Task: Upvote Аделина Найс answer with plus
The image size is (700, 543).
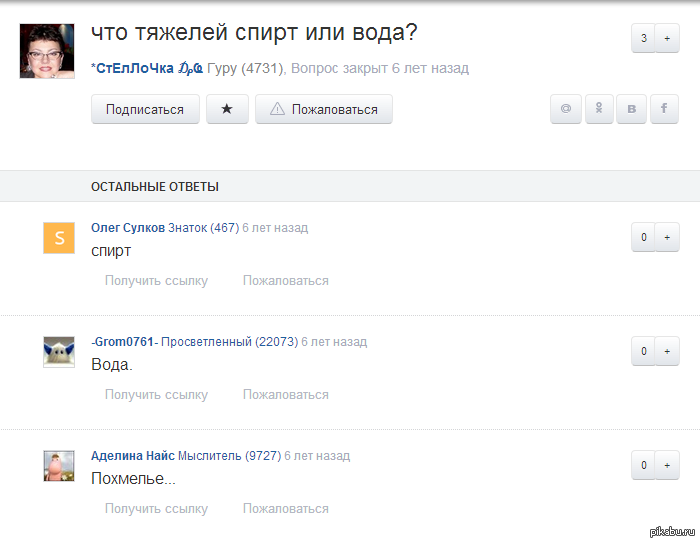Action: point(667,465)
